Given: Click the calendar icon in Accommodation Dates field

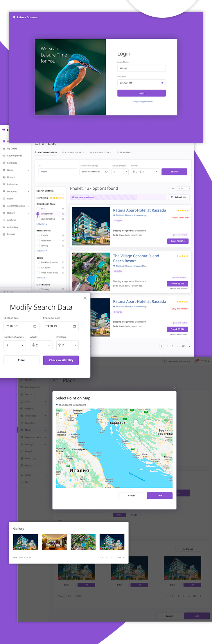Looking at the screenshot, I should coord(106,172).
